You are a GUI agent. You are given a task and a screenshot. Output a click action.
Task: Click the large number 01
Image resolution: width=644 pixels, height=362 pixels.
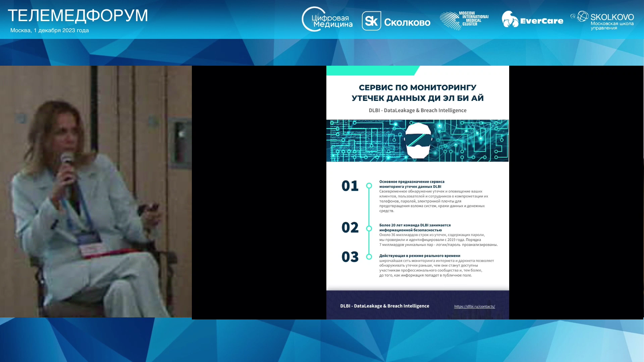(350, 186)
